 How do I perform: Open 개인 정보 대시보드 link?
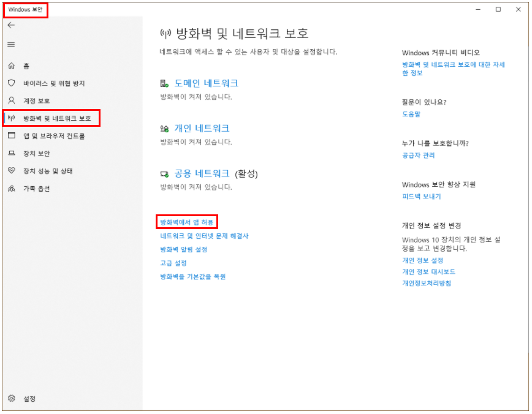pyautogui.click(x=429, y=271)
